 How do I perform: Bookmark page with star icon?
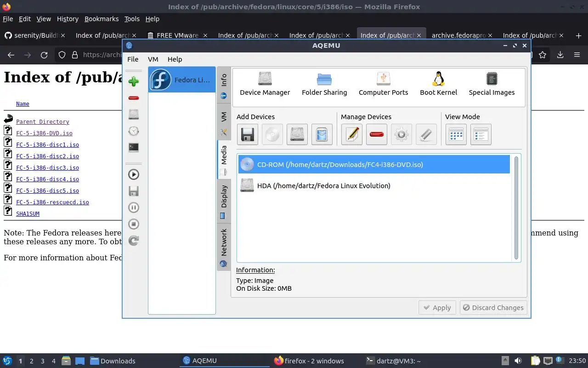pyautogui.click(x=543, y=55)
